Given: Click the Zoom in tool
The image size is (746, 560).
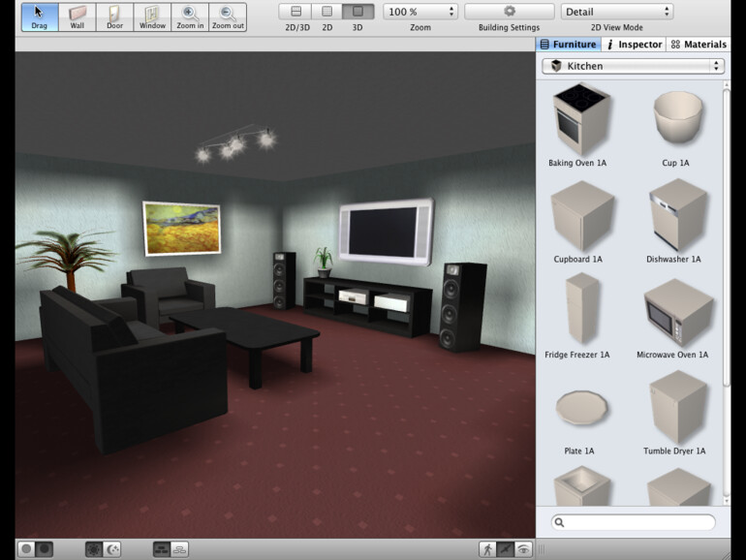Looking at the screenshot, I should (x=190, y=17).
